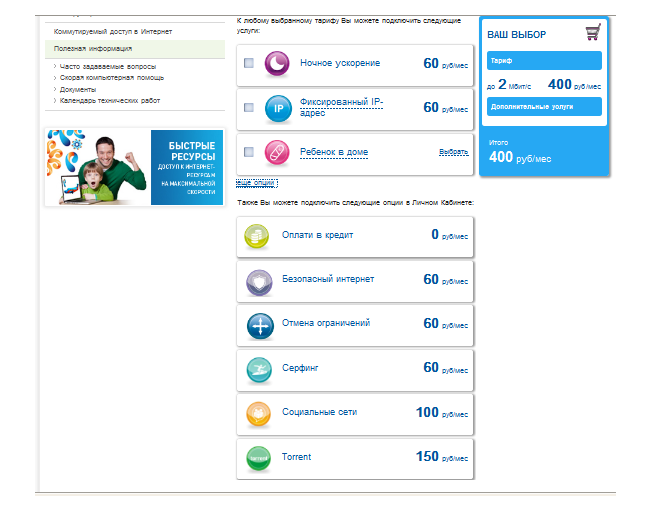Open the Полезная информация menu section
The width and height of the screenshot is (654, 516).
pos(93,48)
